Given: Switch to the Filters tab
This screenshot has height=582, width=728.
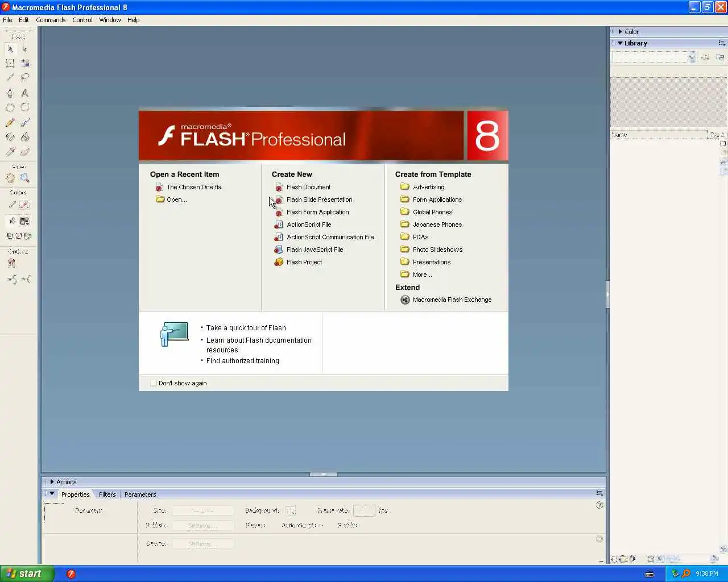Looking at the screenshot, I should (107, 494).
